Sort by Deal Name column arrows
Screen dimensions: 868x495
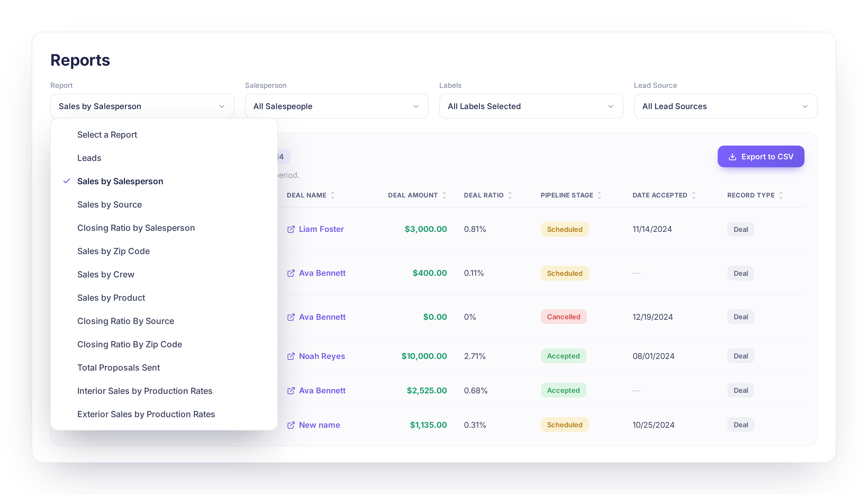[333, 195]
